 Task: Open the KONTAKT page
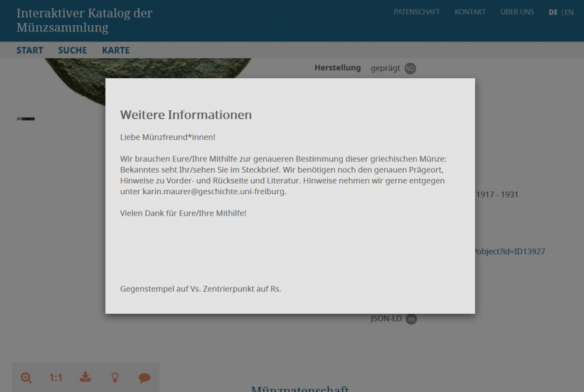pos(470,12)
